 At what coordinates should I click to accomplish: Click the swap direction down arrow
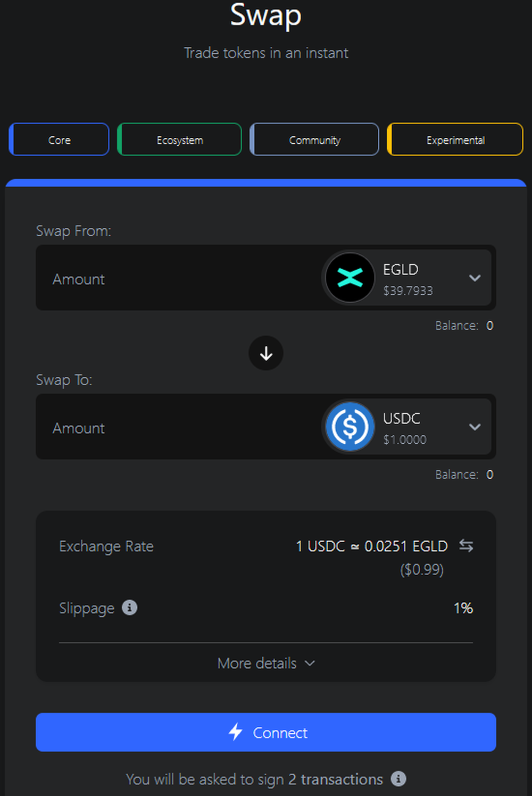266,353
